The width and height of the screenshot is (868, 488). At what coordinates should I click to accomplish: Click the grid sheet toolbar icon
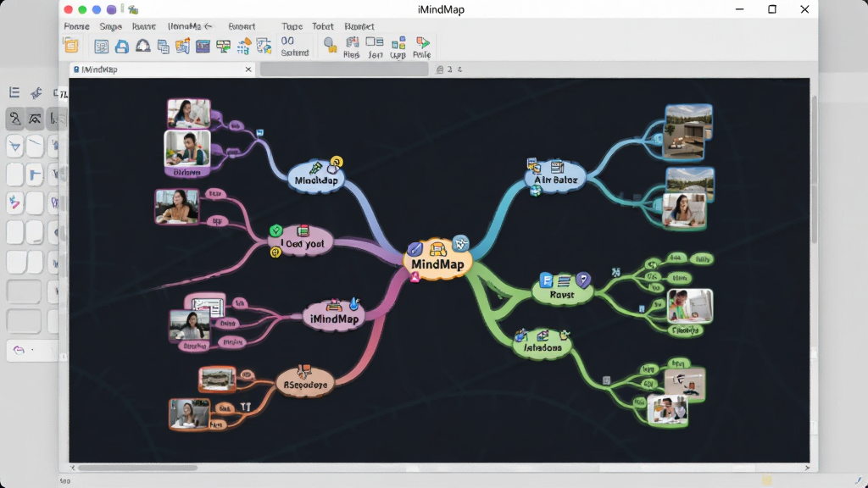pos(102,47)
